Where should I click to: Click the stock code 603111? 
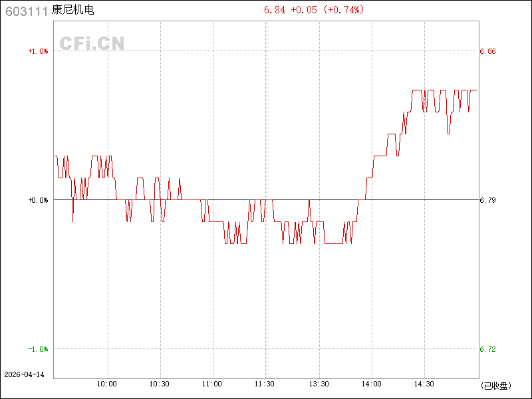(x=27, y=11)
